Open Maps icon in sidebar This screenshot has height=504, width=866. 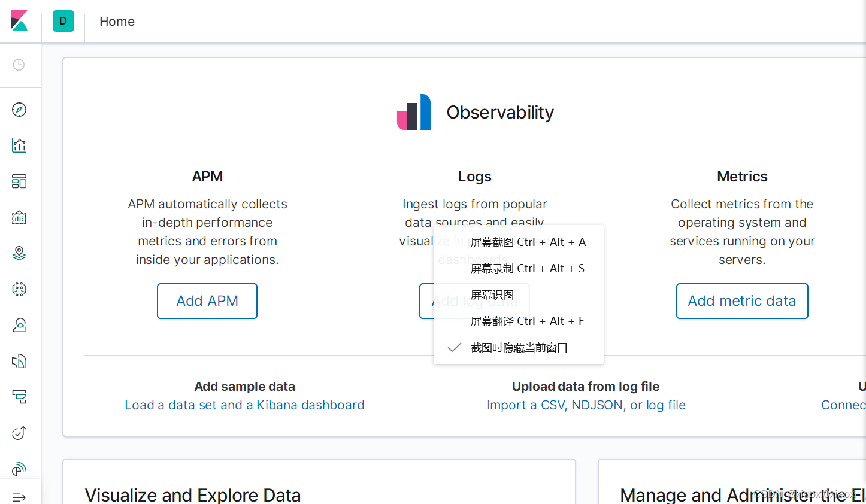click(19, 253)
